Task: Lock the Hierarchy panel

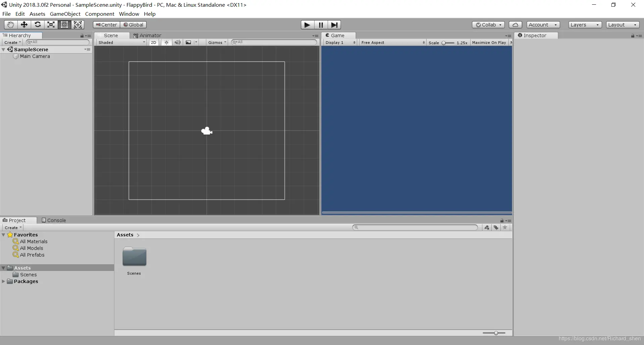Action: 82,36
